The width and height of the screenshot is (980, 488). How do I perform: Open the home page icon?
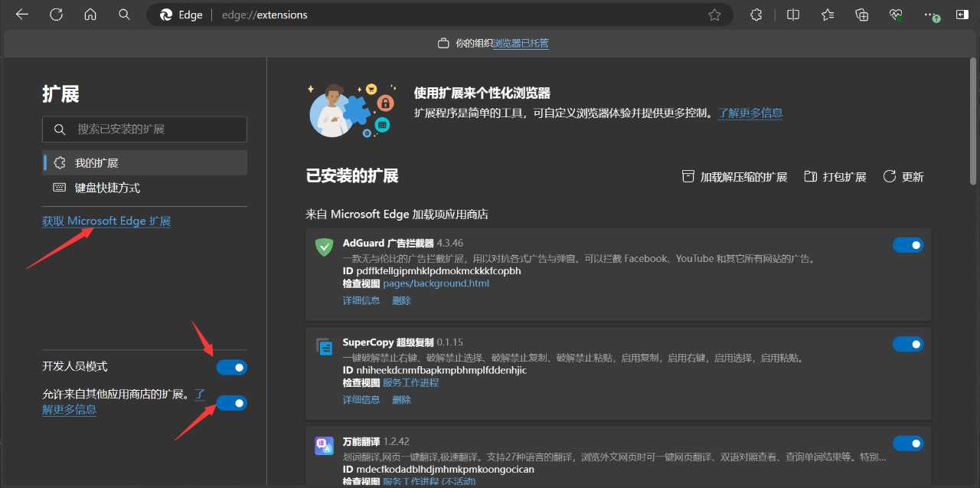pyautogui.click(x=90, y=15)
